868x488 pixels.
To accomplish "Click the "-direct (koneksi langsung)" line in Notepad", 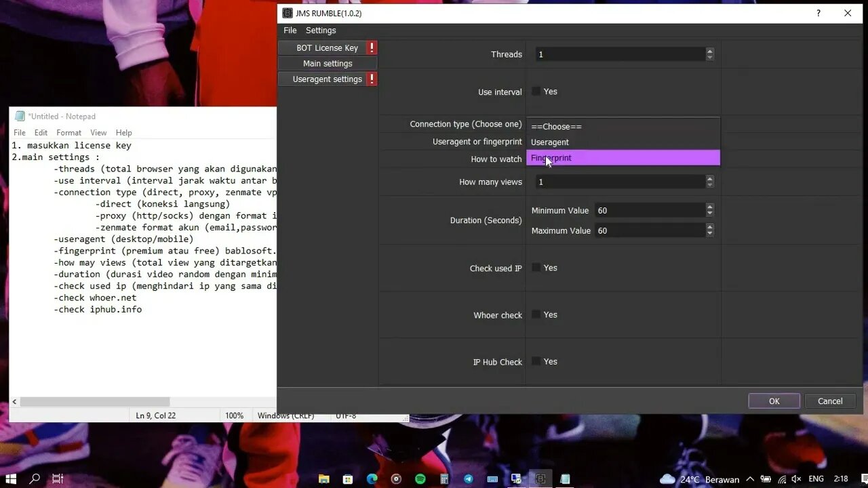I will (x=163, y=203).
